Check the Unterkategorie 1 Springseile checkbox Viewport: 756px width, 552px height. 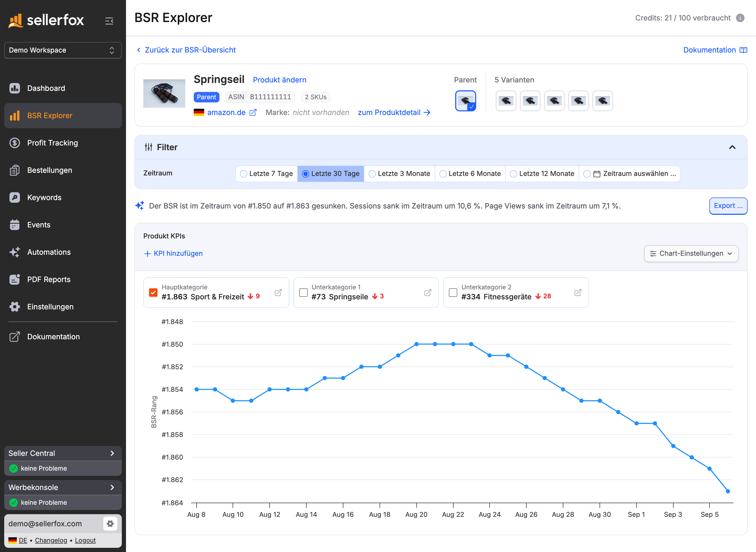303,293
